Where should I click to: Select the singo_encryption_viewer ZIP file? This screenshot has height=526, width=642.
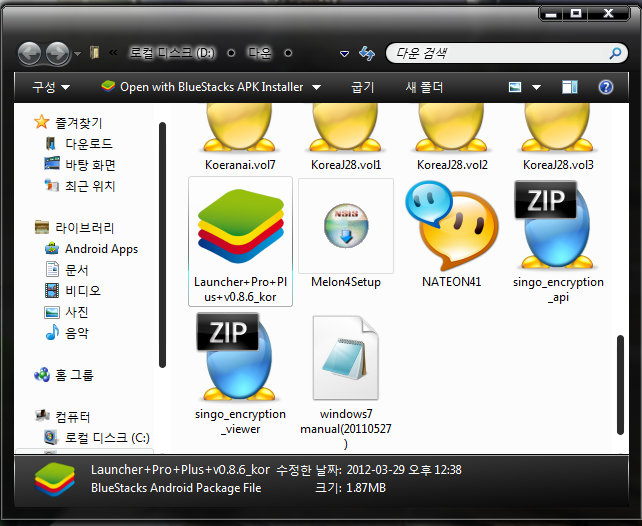click(x=240, y=372)
